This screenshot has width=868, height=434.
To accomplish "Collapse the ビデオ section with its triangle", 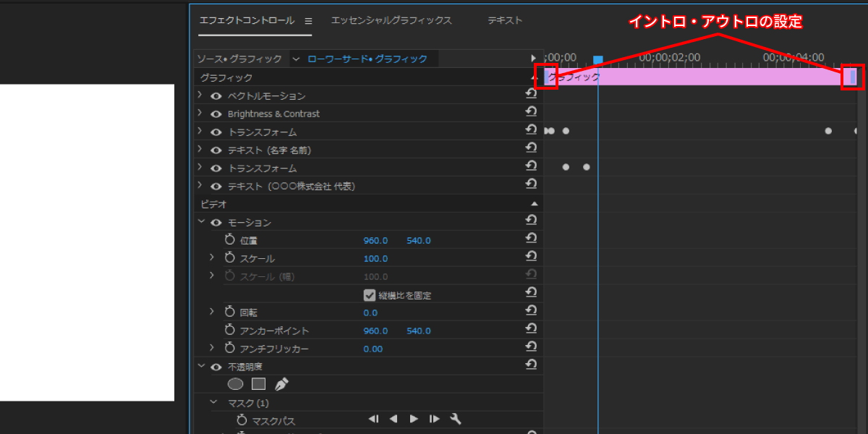I will (x=535, y=204).
